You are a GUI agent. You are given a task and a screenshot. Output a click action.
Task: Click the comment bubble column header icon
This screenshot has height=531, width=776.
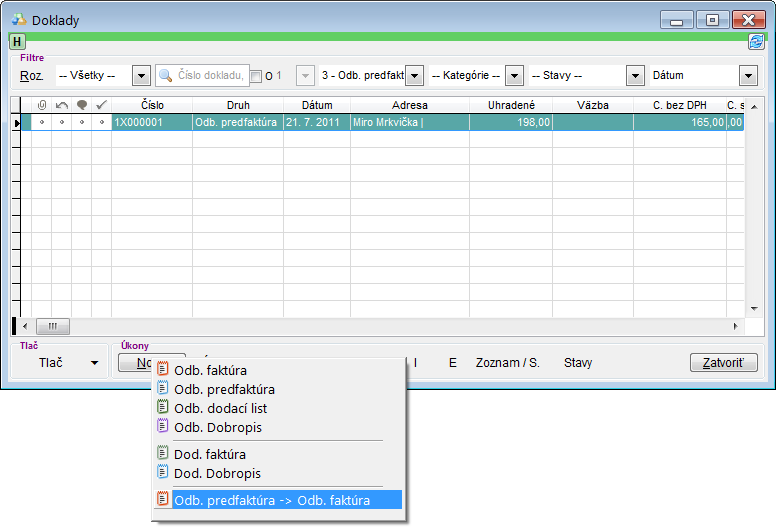pyautogui.click(x=81, y=105)
